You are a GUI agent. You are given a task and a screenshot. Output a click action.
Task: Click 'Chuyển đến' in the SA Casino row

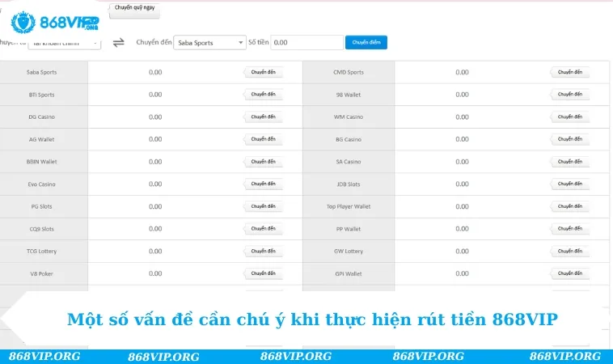pyautogui.click(x=569, y=162)
